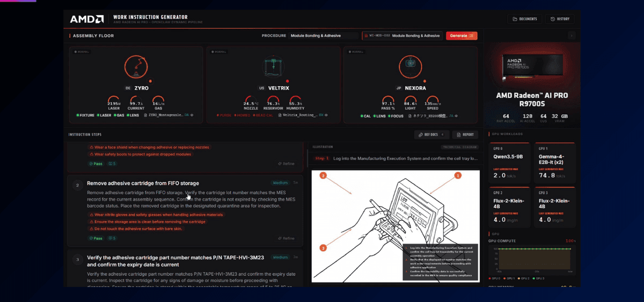Click the Step 1 label above illustration
This screenshot has height=302, width=644.
(x=321, y=159)
